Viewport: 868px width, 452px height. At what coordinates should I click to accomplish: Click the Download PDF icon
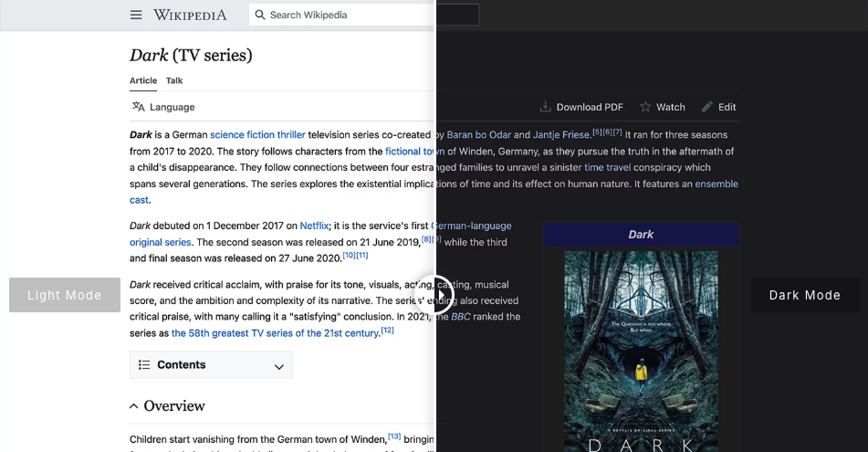[545, 106]
